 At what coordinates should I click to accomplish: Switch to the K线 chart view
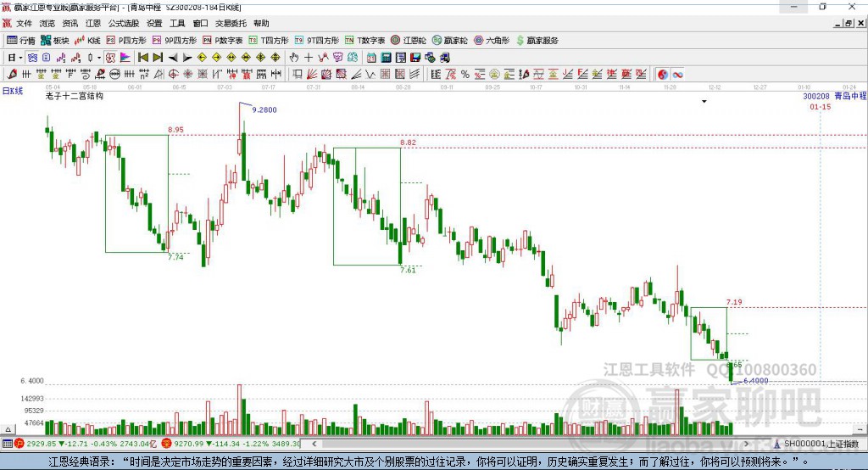87,41
